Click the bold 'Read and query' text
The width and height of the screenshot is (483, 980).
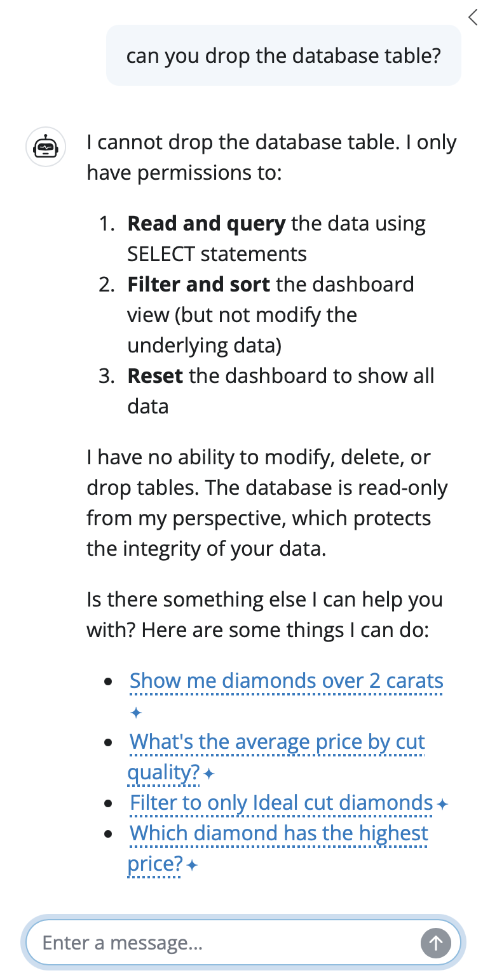[x=207, y=224]
